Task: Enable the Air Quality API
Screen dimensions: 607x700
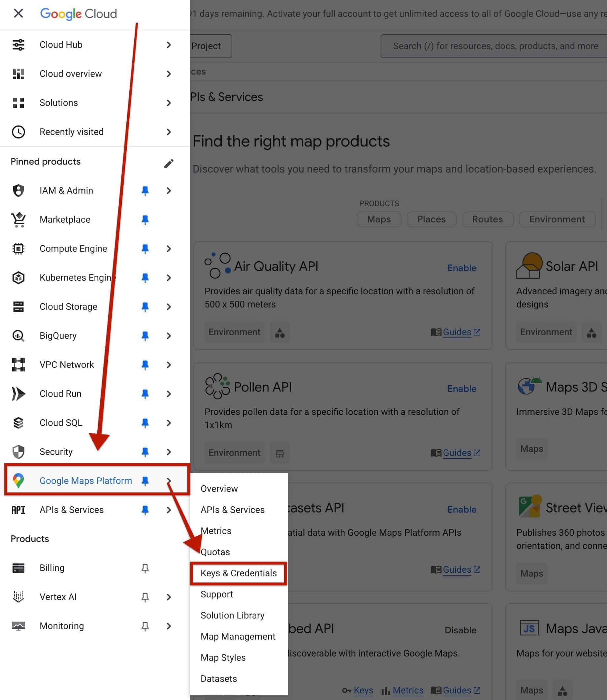Action: [462, 268]
